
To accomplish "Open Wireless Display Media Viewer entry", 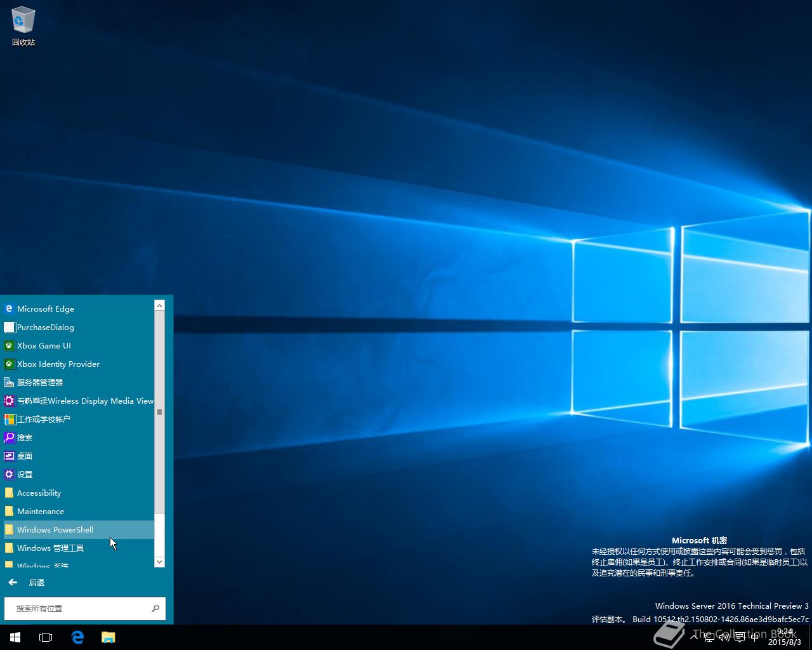I will coord(77,401).
